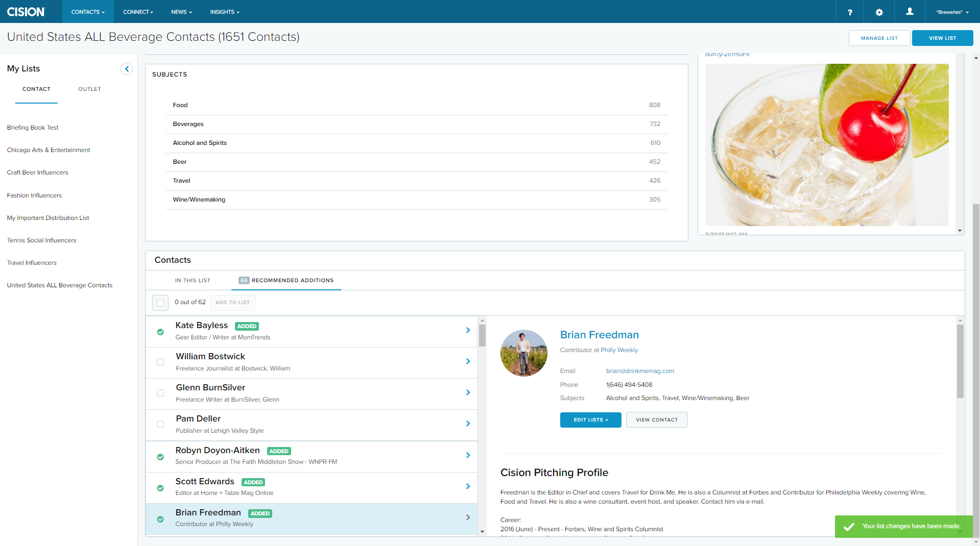Expand William Bostwick row chevron

tap(468, 361)
